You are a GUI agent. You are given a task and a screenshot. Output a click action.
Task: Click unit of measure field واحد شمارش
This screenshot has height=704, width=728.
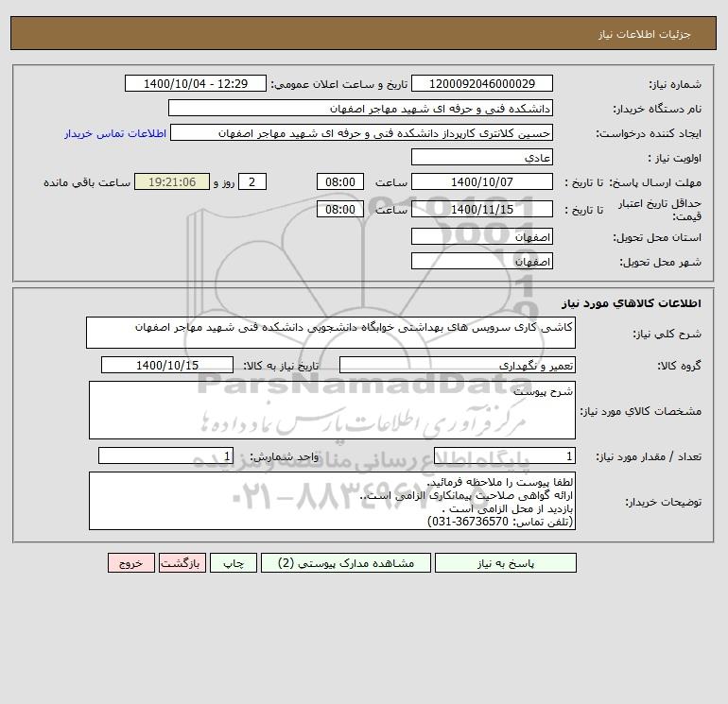(x=165, y=456)
